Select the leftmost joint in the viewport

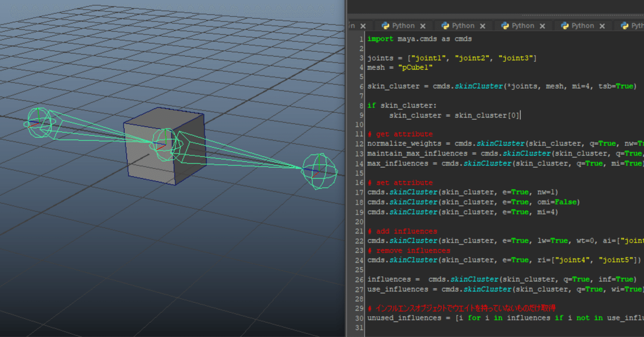[x=40, y=122]
